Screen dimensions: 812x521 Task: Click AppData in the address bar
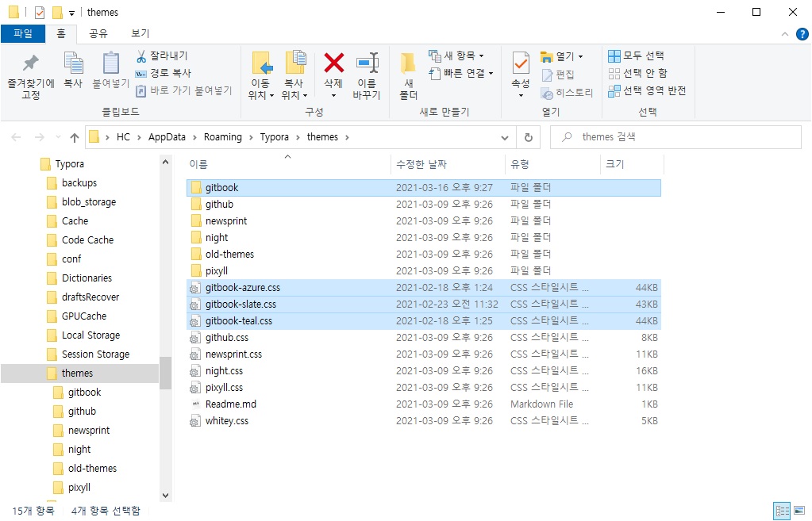[167, 137]
